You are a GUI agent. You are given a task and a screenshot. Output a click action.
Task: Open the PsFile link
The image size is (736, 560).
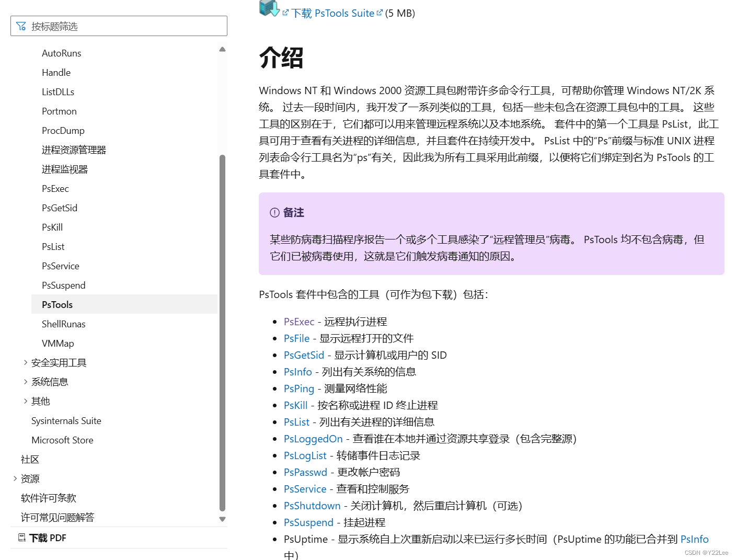296,338
